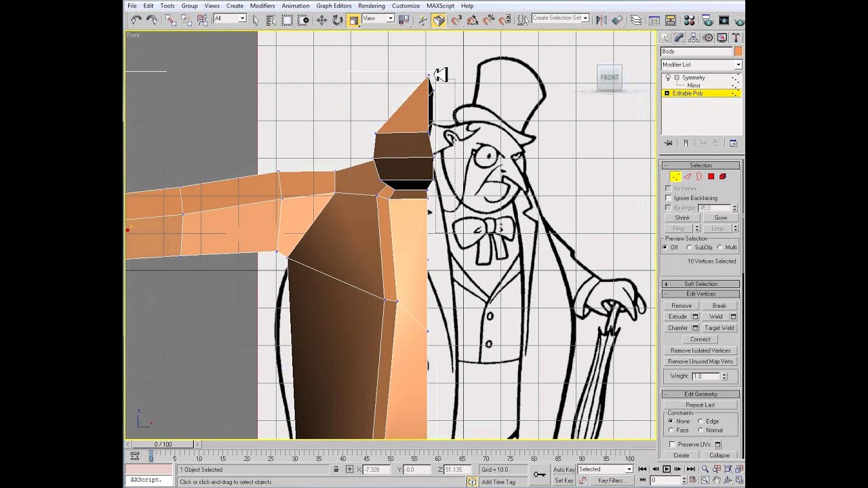
Task: Click the Auto Key button
Action: tap(564, 469)
